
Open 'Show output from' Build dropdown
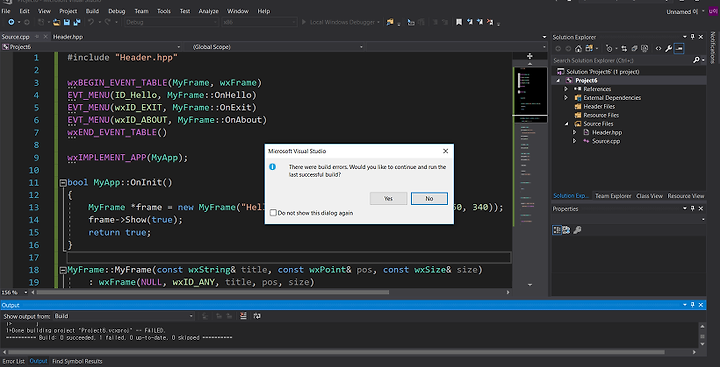click(124, 316)
